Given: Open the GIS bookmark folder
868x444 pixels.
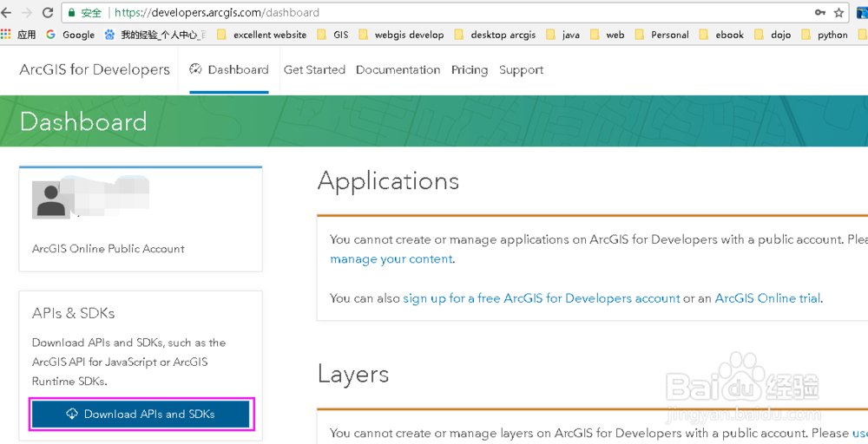Looking at the screenshot, I should pos(332,35).
